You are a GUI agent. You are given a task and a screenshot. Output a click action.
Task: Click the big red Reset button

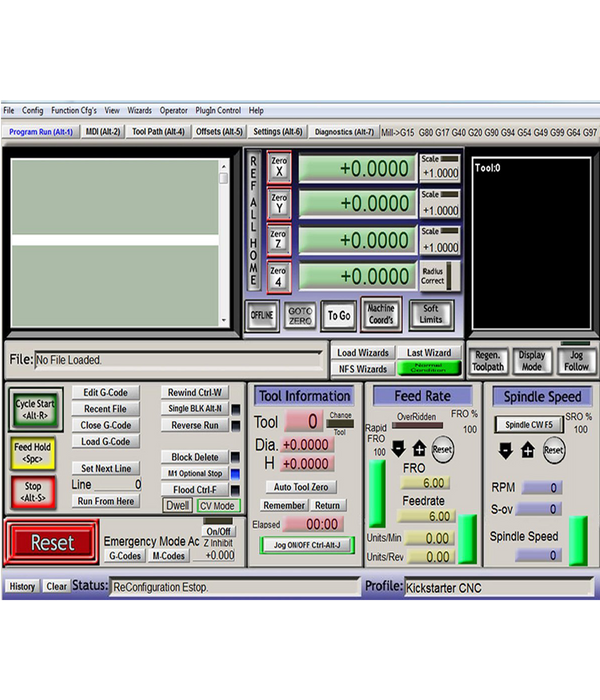click(52, 543)
